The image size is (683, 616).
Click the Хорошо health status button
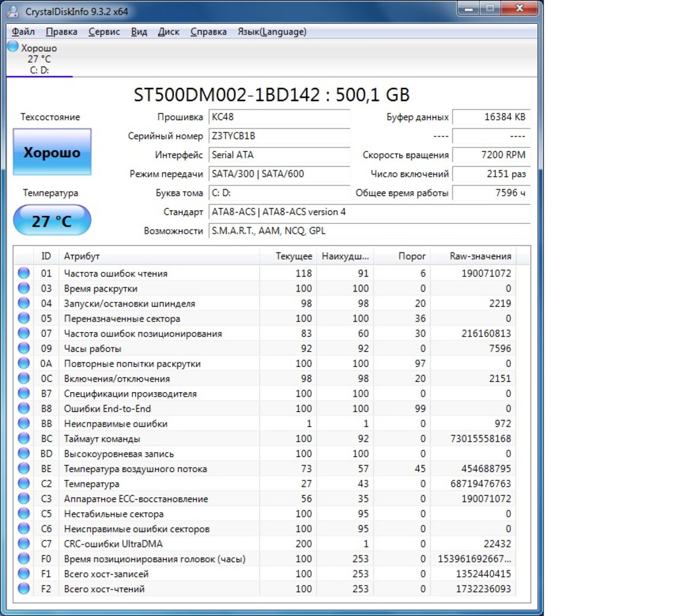pyautogui.click(x=52, y=152)
